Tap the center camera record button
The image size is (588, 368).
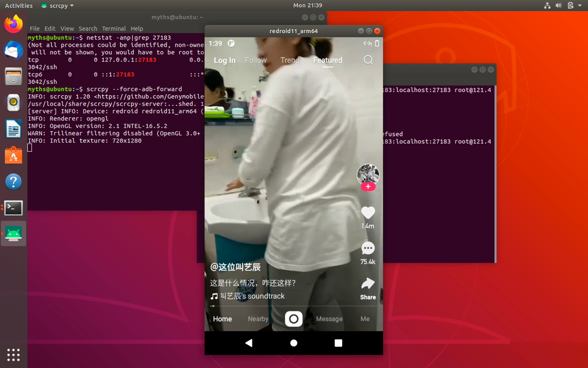(293, 319)
